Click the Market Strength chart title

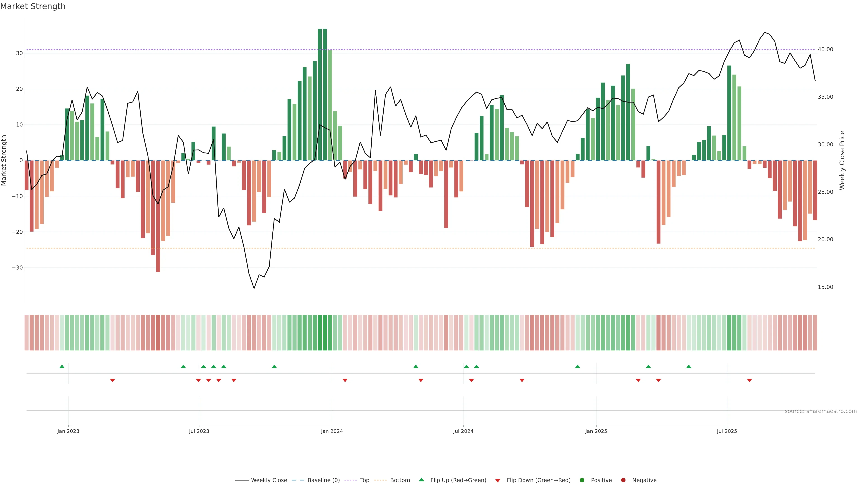point(33,6)
